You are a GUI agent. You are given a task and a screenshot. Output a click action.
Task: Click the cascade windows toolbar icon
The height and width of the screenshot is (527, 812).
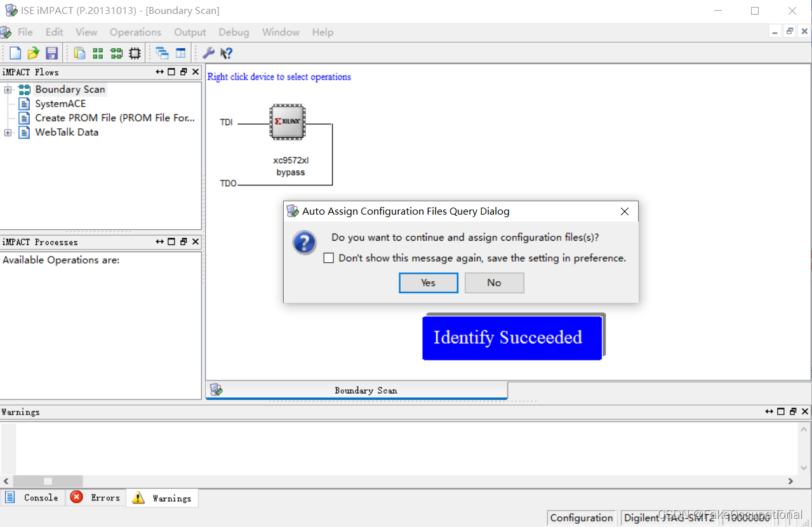(163, 53)
